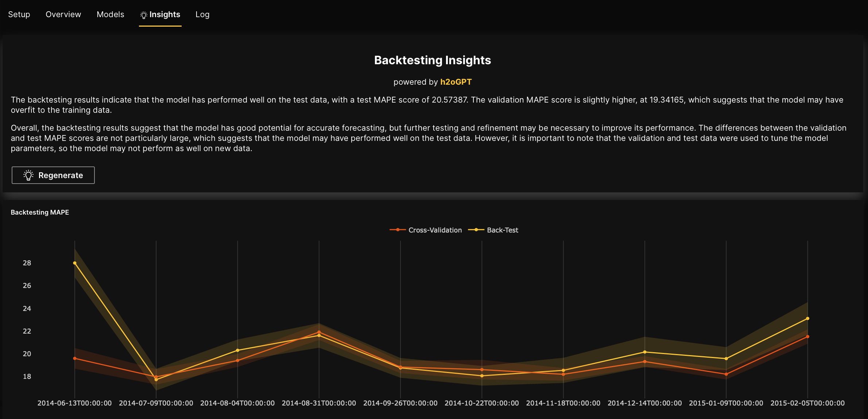Click the lightbulb icon on the Insights tab

(x=143, y=15)
